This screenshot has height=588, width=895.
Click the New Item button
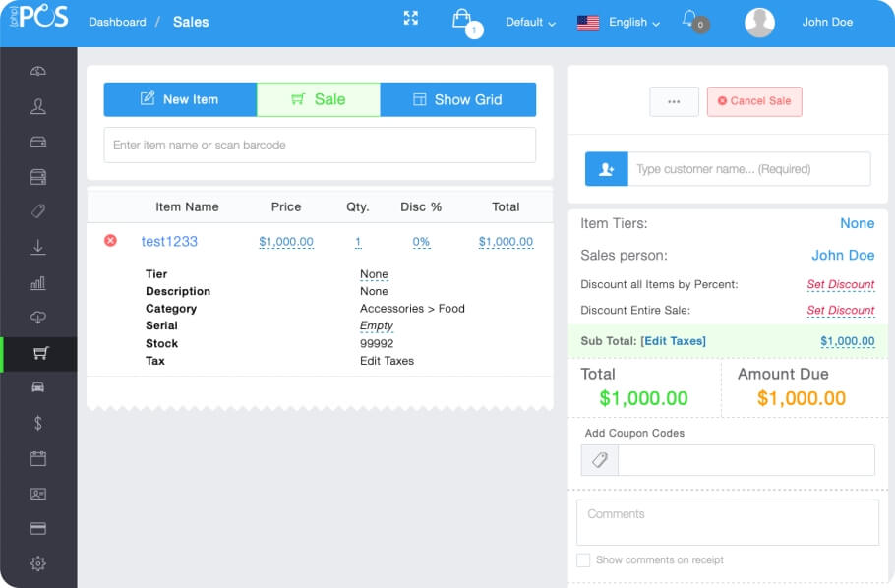180,99
